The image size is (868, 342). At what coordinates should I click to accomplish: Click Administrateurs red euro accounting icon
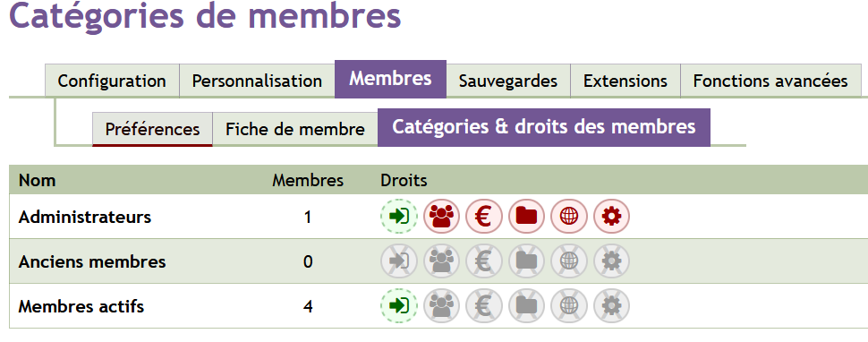tap(484, 217)
